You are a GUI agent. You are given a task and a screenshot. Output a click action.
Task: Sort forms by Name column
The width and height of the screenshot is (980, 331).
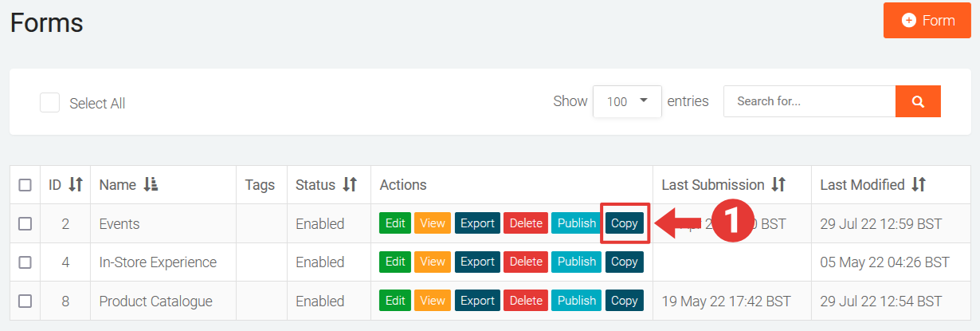tap(151, 185)
